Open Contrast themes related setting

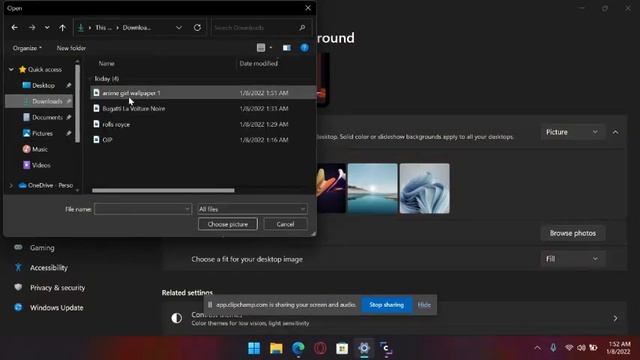click(x=394, y=318)
